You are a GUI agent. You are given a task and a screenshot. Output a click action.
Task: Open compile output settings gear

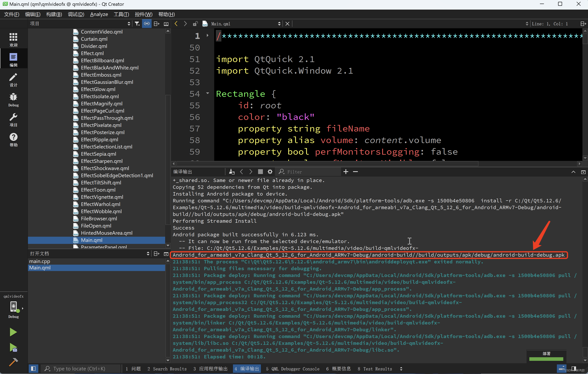point(270,172)
